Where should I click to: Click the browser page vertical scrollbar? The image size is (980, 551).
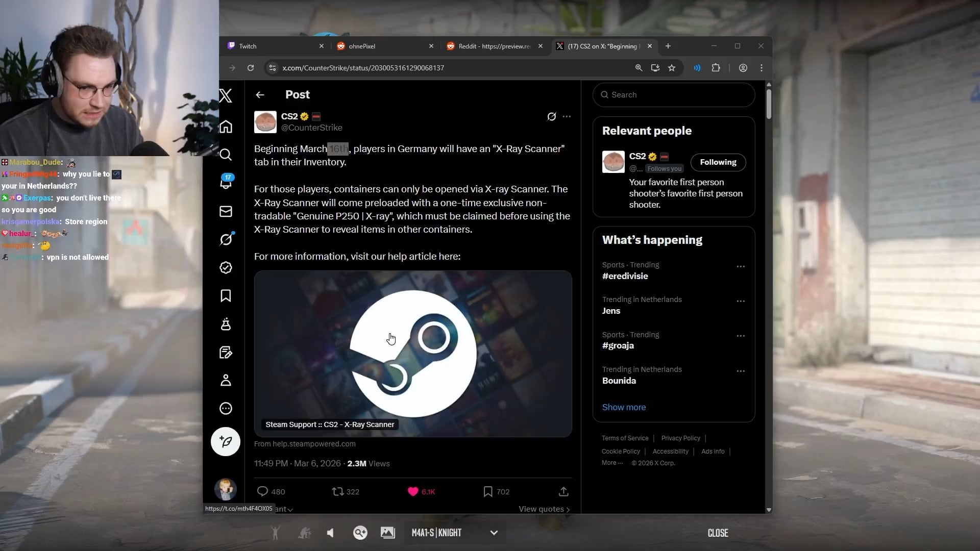pyautogui.click(x=769, y=105)
